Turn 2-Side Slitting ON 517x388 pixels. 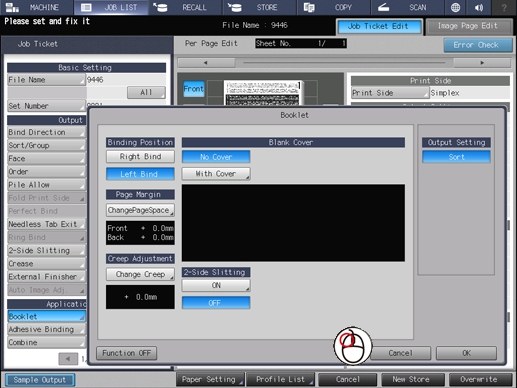coord(216,285)
